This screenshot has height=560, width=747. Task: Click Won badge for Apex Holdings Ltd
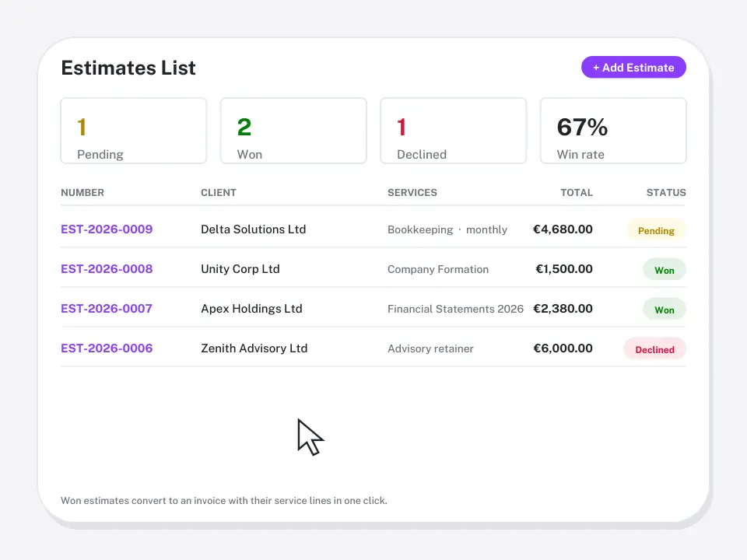664,310
